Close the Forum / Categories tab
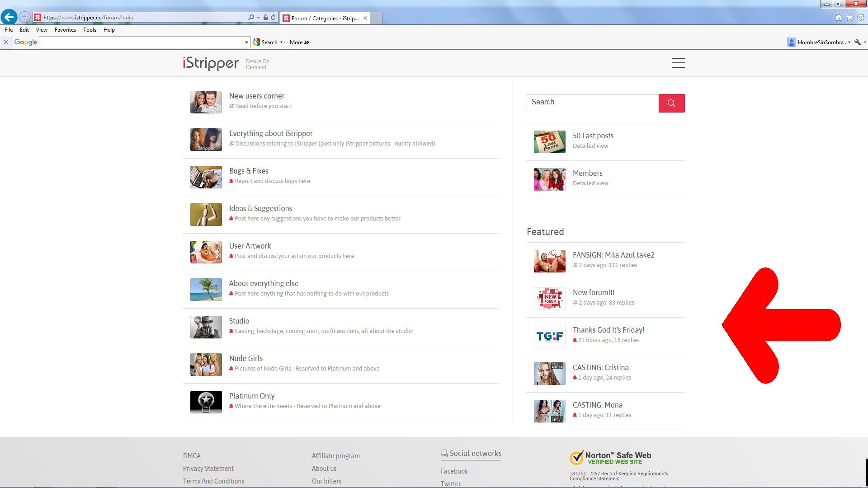Viewport: 868px width, 488px height. point(365,18)
